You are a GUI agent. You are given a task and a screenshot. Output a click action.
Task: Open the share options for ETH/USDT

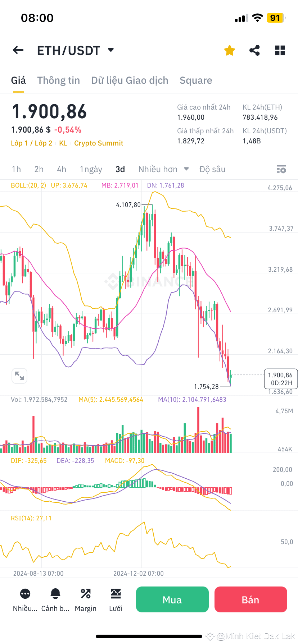coord(254,50)
